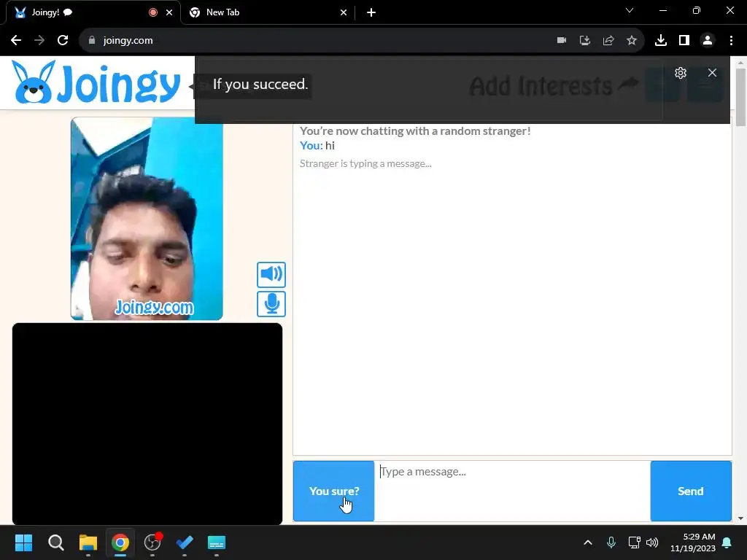747x560 pixels.
Task: Close the New Tab tab
Action: point(344,12)
